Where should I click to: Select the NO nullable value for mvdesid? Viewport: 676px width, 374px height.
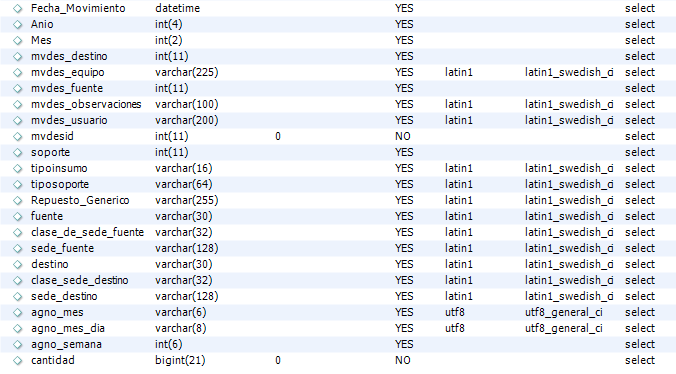[403, 136]
